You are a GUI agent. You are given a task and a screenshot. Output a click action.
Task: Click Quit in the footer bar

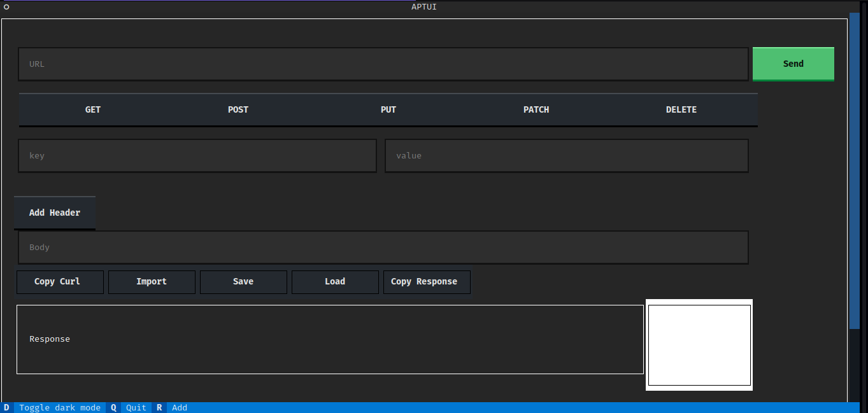tap(136, 407)
